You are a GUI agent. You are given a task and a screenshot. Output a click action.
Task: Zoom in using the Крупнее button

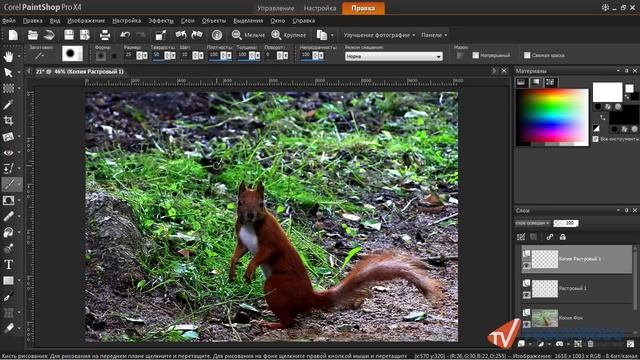click(289, 35)
